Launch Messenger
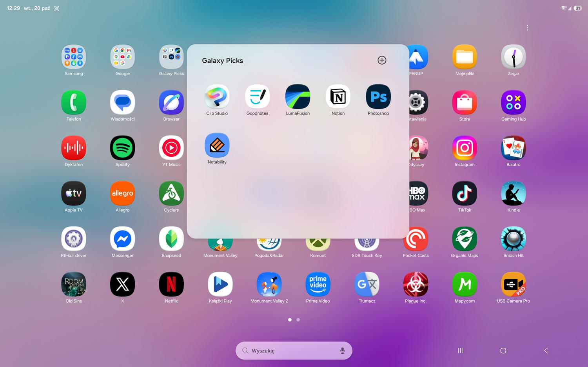Image resolution: width=588 pixels, height=367 pixels. 122,239
